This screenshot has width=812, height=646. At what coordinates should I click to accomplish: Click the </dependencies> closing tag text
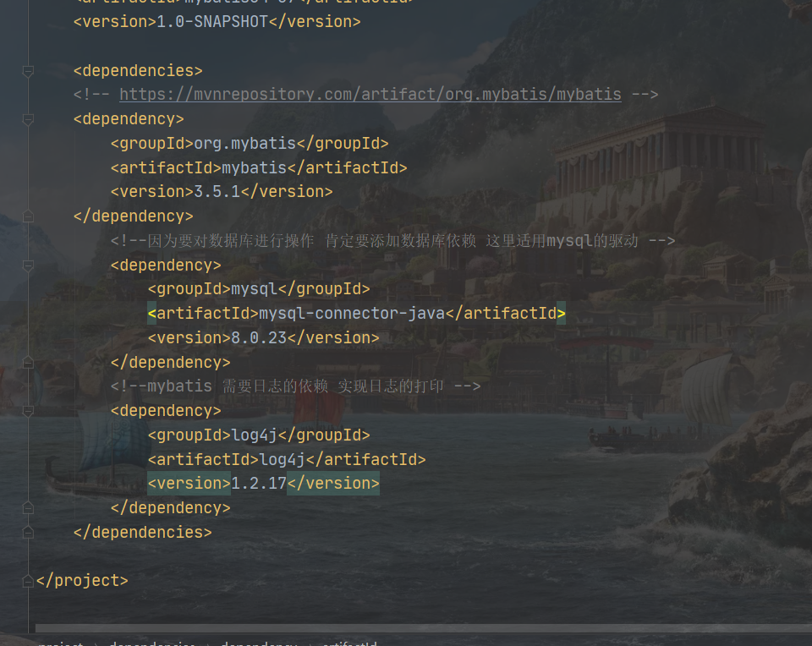click(142, 532)
